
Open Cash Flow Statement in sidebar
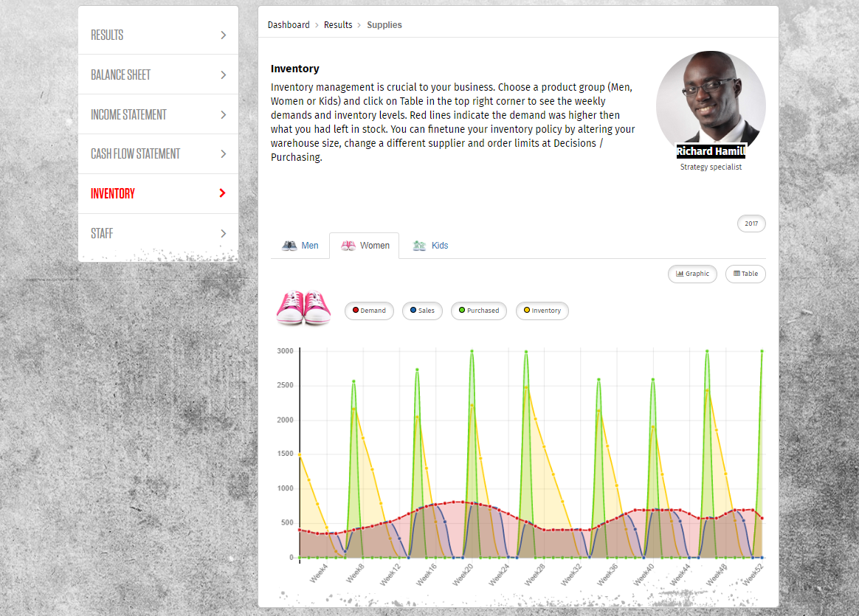click(135, 154)
